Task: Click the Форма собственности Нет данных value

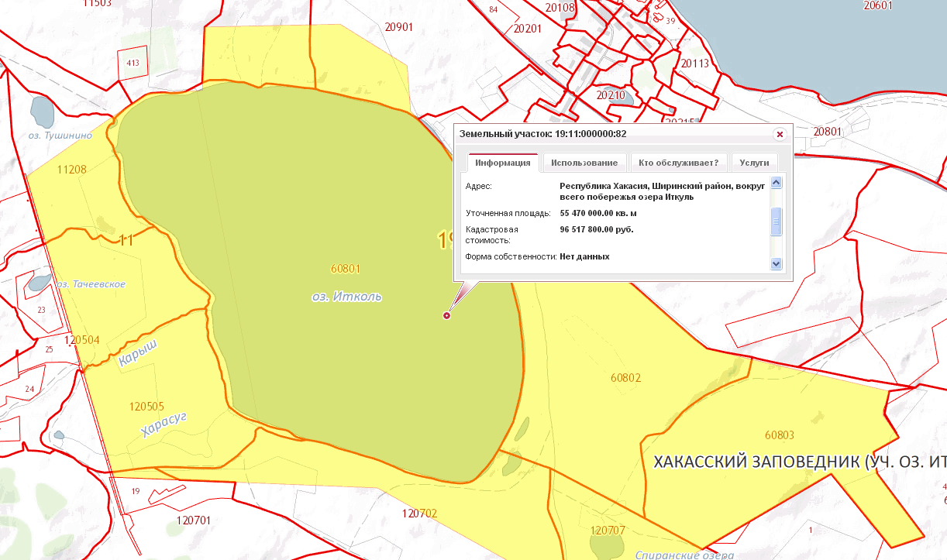Action: (x=584, y=256)
